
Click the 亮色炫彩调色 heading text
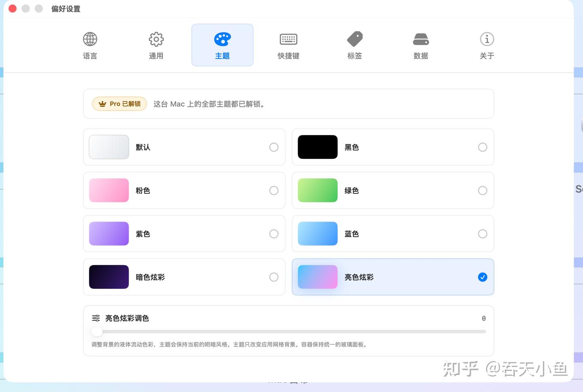127,318
